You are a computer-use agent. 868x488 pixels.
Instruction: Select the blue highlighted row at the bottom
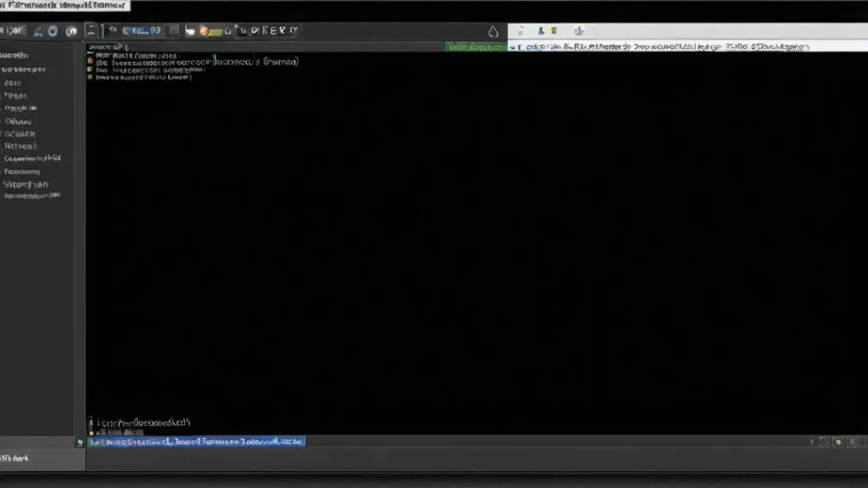[x=197, y=442]
